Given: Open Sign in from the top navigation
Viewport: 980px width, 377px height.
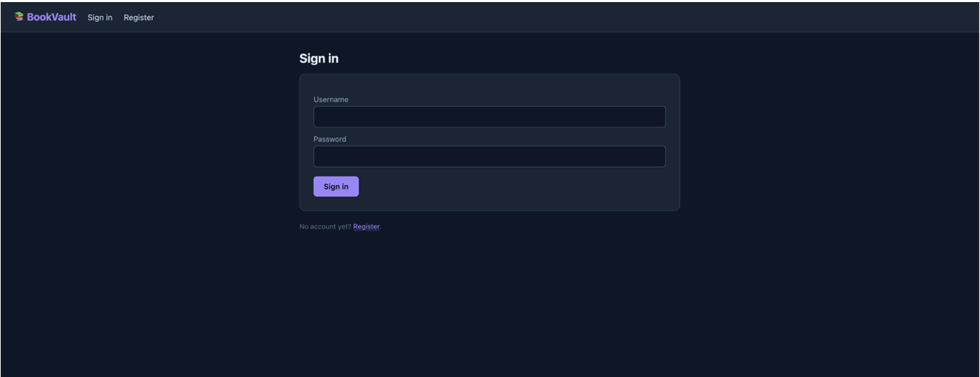Looking at the screenshot, I should click(100, 17).
